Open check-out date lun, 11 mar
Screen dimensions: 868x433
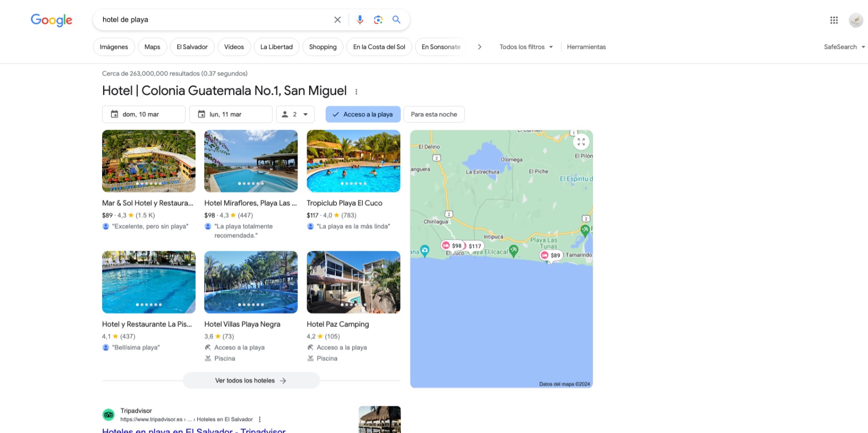(231, 114)
